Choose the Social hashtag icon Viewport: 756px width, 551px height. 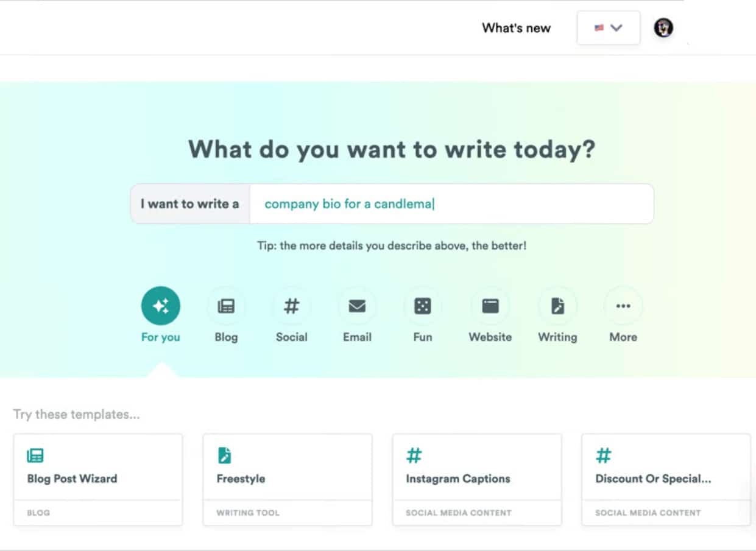click(292, 306)
